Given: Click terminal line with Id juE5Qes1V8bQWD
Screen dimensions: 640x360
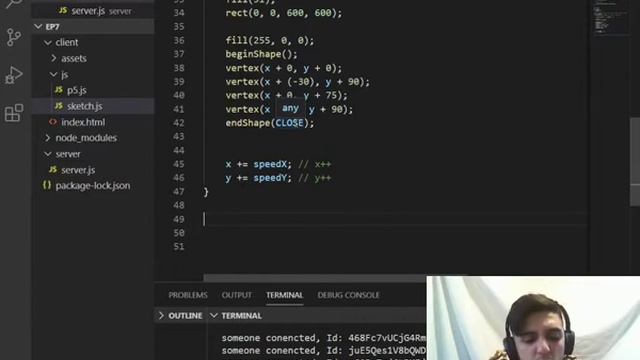Looking at the screenshot, I should click(x=324, y=351).
